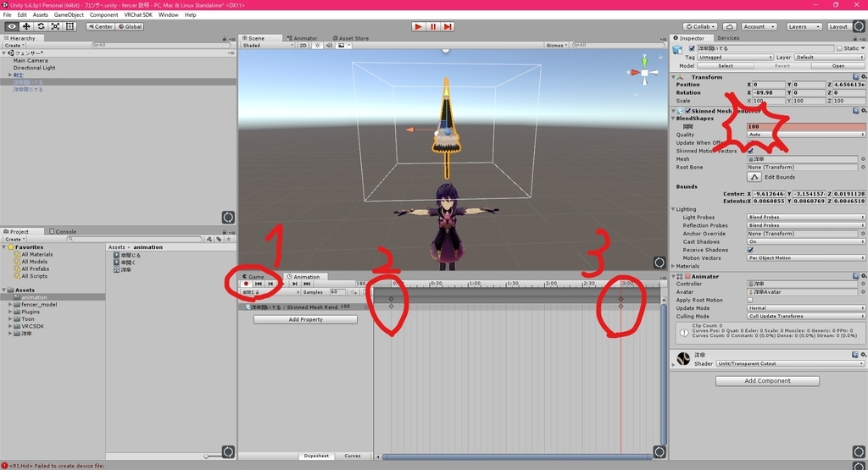Open Animator component gear settings
The image size is (868, 470).
(863, 276)
